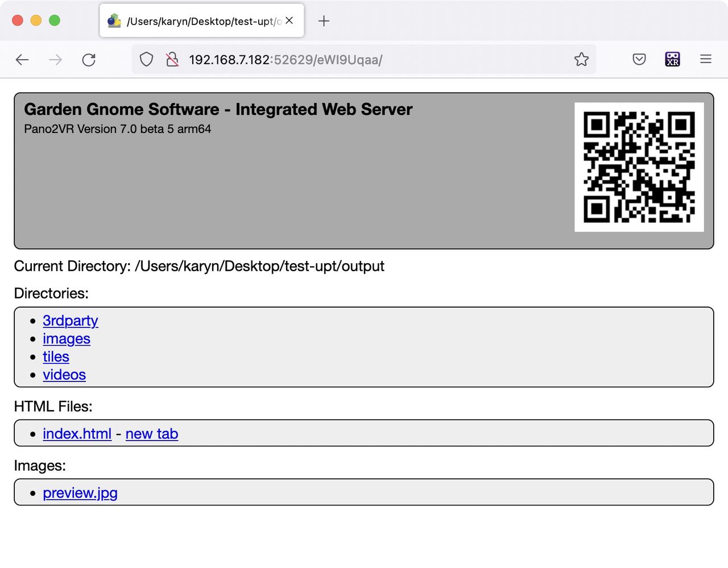This screenshot has width=728, height=568.
Task: Toggle the bookmark star for this page
Action: pos(581,59)
